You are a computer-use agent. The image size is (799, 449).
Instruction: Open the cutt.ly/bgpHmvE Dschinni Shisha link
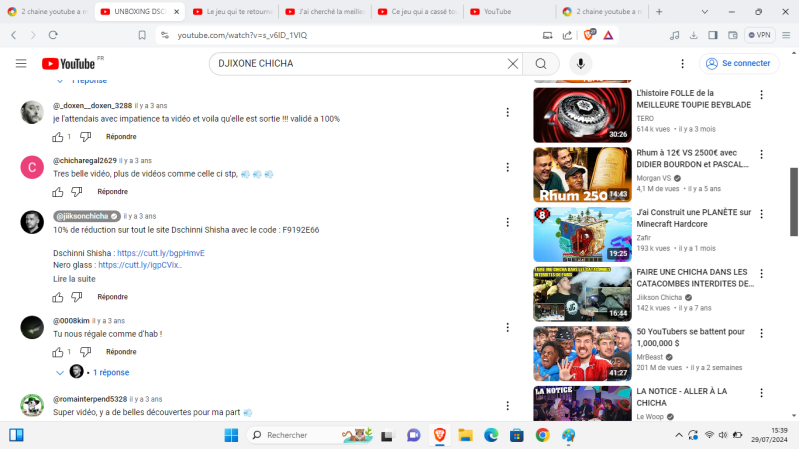161,253
